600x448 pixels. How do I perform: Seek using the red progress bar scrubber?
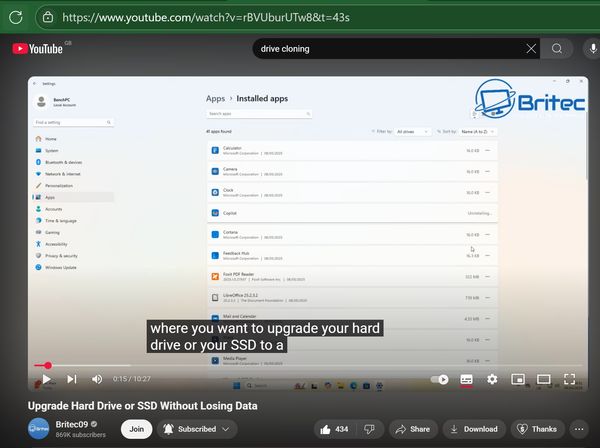click(x=47, y=365)
